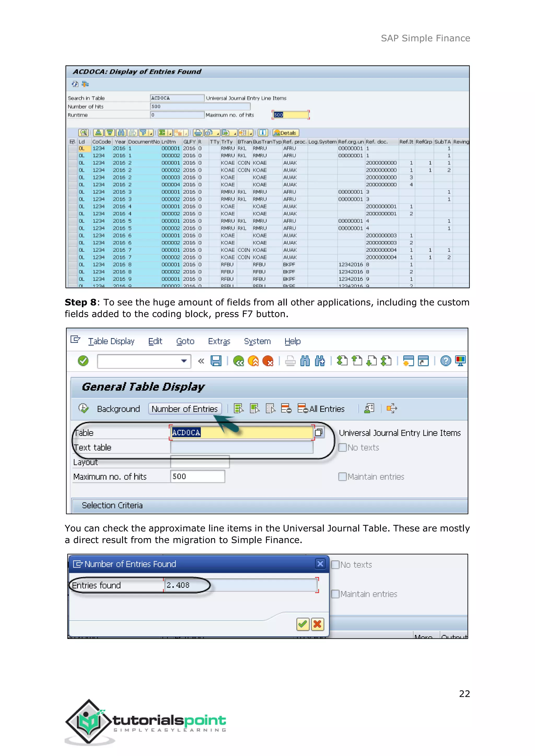This screenshot has width=535, height=756.
Task: Click the Maximum no. of hits field showing 500
Action: tap(198, 476)
